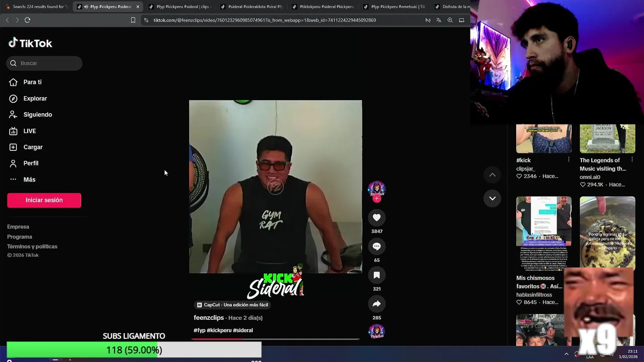Viewport: 644px width, 362px height.
Task: Click the bookmark icon in the address bar
Action: pos(133,20)
